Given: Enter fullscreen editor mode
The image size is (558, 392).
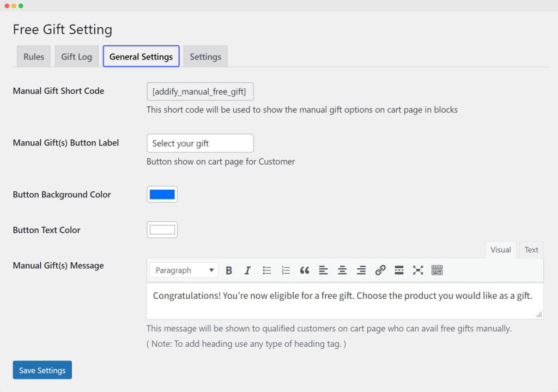Looking at the screenshot, I should click(418, 270).
